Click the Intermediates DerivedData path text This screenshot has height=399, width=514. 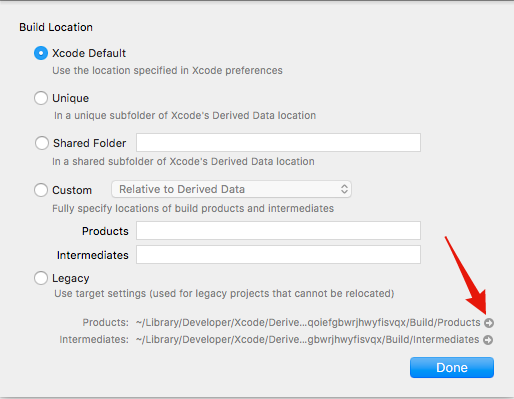click(307, 340)
